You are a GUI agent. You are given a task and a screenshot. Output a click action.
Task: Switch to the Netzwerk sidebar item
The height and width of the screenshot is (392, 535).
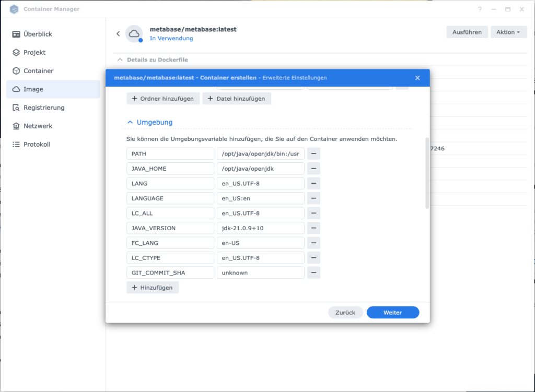point(38,126)
